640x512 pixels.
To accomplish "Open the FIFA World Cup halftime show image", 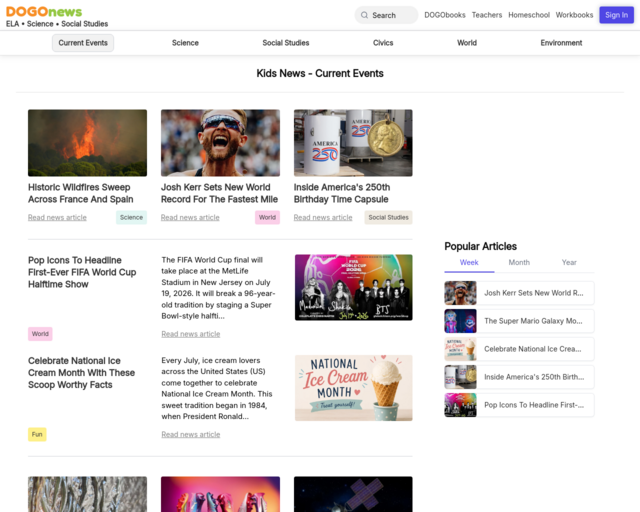I will pos(353,287).
